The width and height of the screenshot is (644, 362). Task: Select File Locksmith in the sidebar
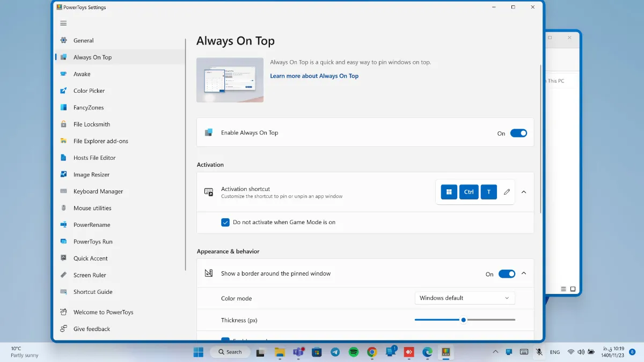point(92,124)
